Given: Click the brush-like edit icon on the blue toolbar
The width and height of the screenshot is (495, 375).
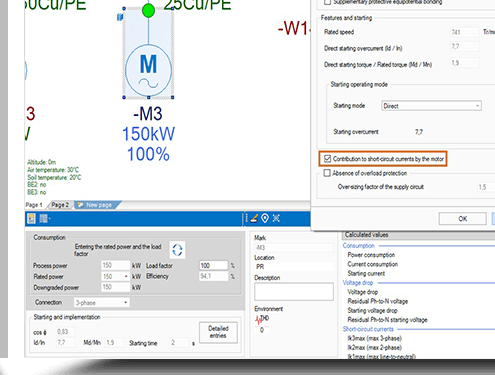Looking at the screenshot, I should tap(254, 218).
